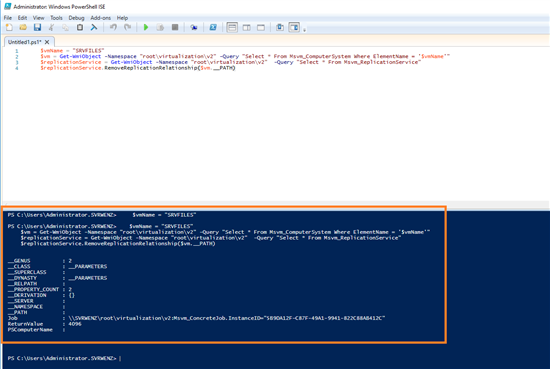Click the __GENUS output row

click(x=40, y=261)
